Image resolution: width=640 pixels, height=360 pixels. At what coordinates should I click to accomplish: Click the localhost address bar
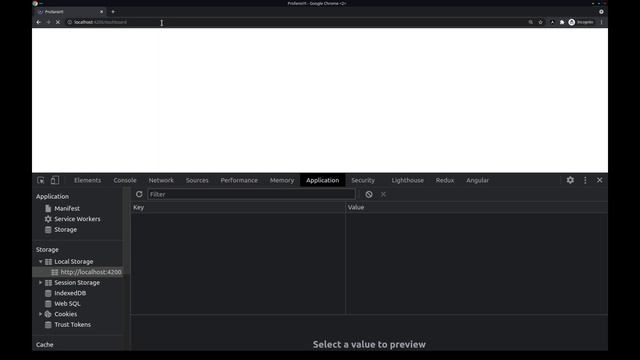point(294,22)
